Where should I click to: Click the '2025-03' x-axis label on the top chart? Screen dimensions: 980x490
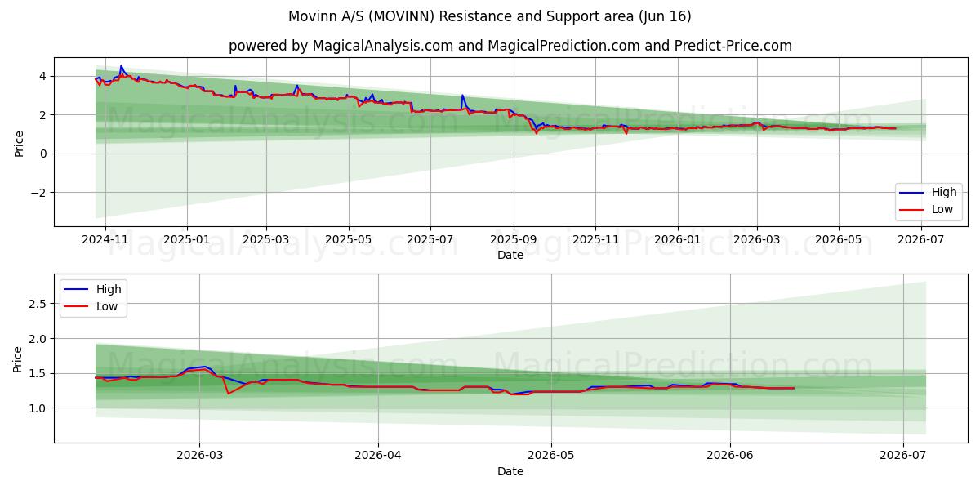266,239
